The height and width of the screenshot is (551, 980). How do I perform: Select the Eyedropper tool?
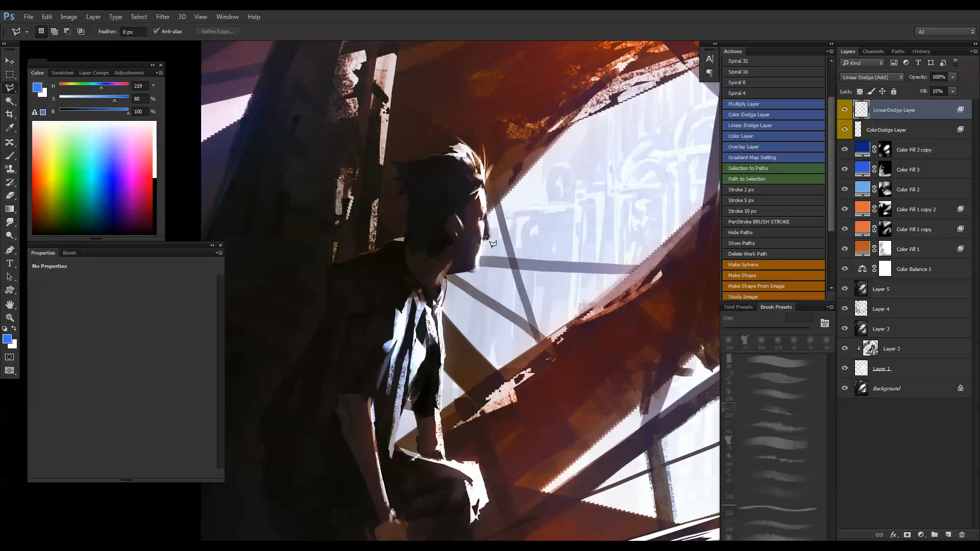(x=10, y=128)
